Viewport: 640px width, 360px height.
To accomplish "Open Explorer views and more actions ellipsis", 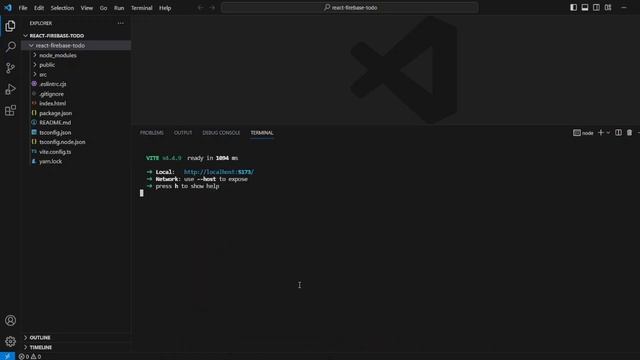I will tap(120, 23).
